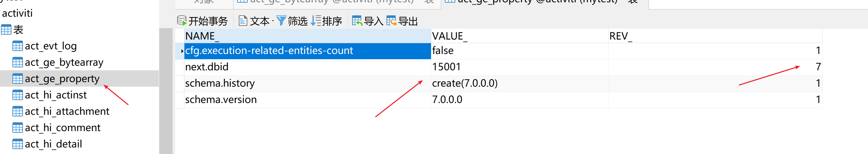Click the act_hi_comment table icon

pos(17,128)
